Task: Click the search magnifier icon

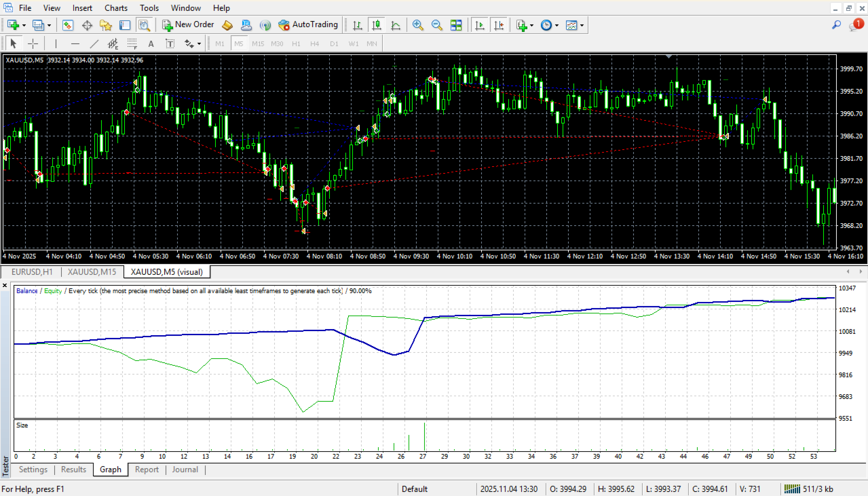Action: (837, 25)
